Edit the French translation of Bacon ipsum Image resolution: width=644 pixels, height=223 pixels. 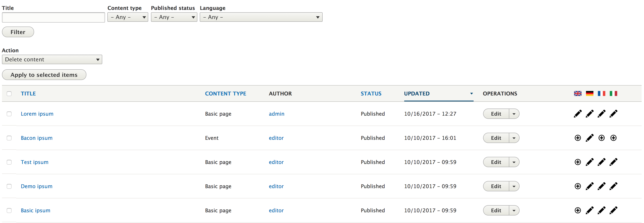[602, 138]
